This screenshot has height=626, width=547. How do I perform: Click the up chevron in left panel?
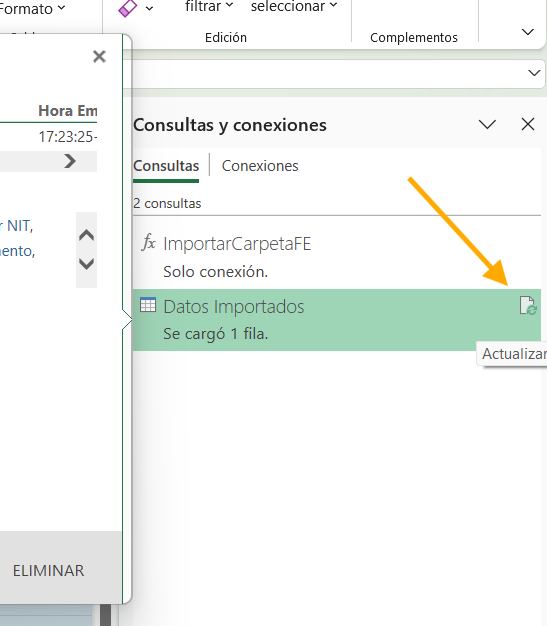[x=86, y=235]
